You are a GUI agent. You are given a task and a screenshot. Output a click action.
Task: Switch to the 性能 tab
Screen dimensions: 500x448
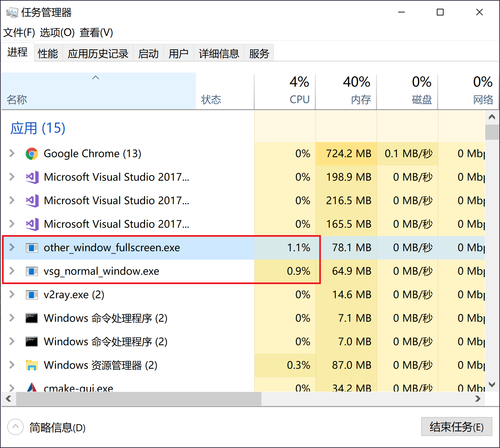point(48,53)
